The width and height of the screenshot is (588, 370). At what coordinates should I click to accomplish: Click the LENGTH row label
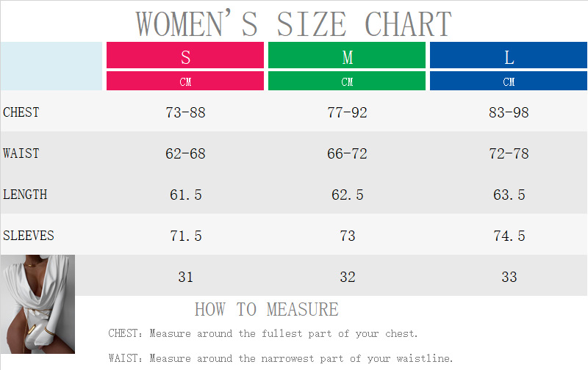[25, 195]
